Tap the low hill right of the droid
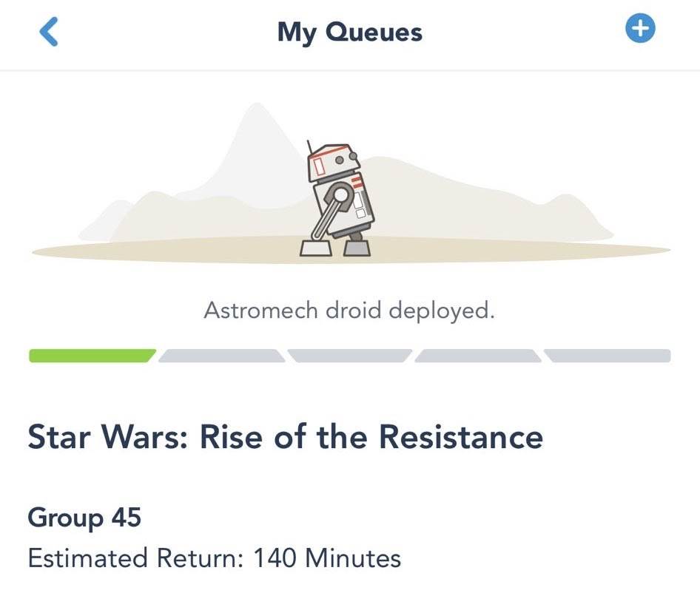Viewport: 700px width, 593px height. 474,196
